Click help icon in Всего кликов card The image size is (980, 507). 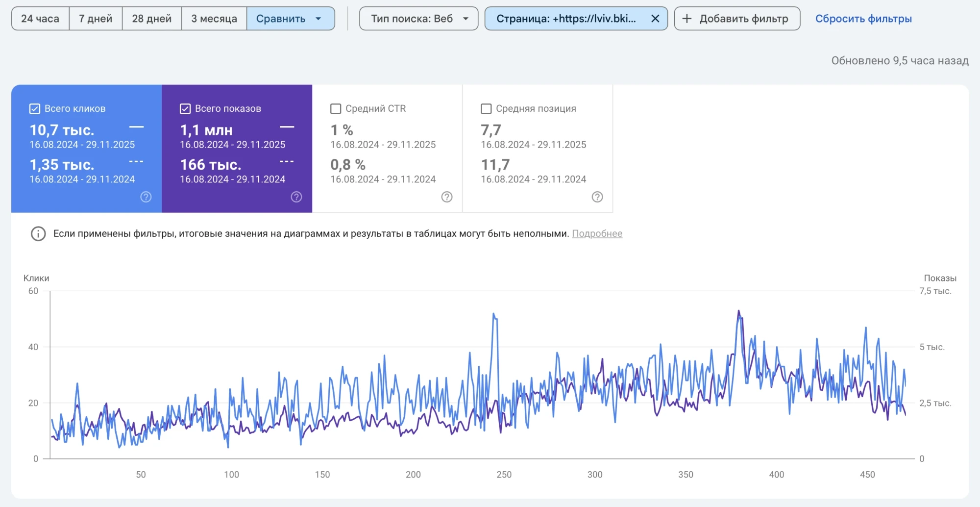coord(146,197)
